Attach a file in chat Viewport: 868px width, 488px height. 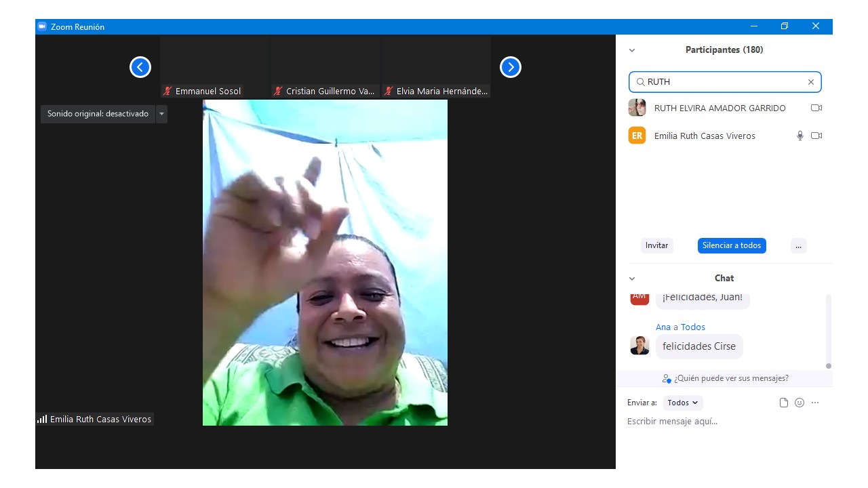pos(784,403)
